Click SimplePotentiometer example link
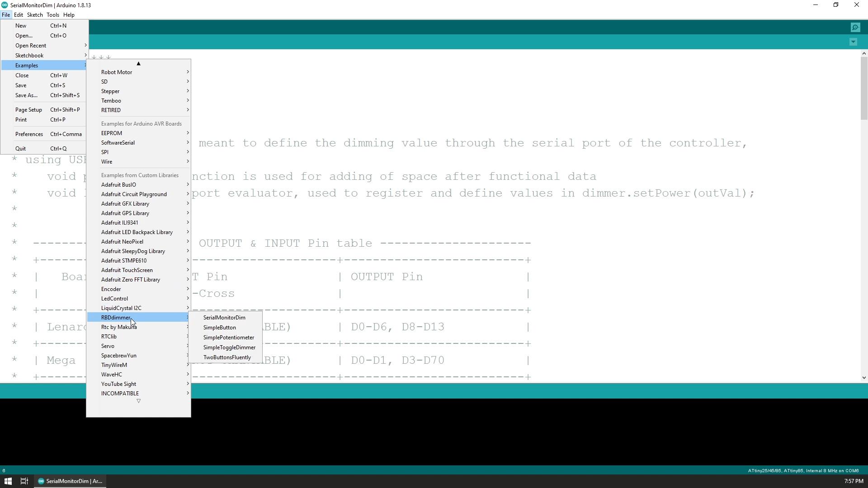Image resolution: width=868 pixels, height=488 pixels. click(230, 337)
